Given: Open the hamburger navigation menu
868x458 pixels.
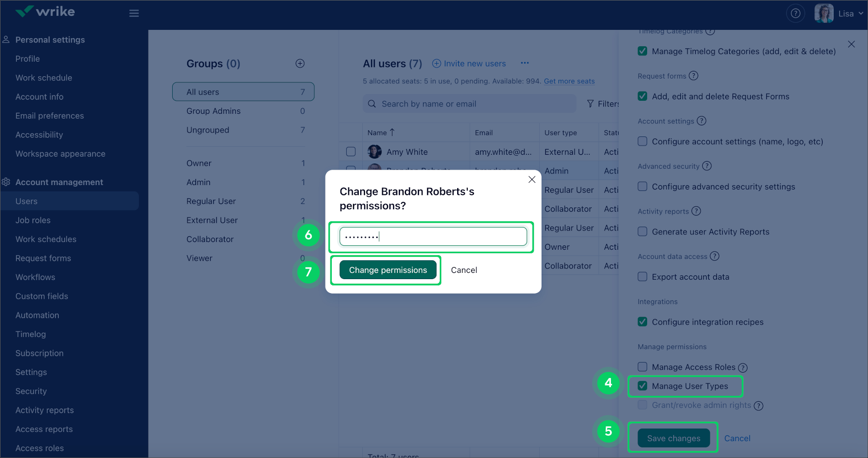Looking at the screenshot, I should pyautogui.click(x=134, y=13).
